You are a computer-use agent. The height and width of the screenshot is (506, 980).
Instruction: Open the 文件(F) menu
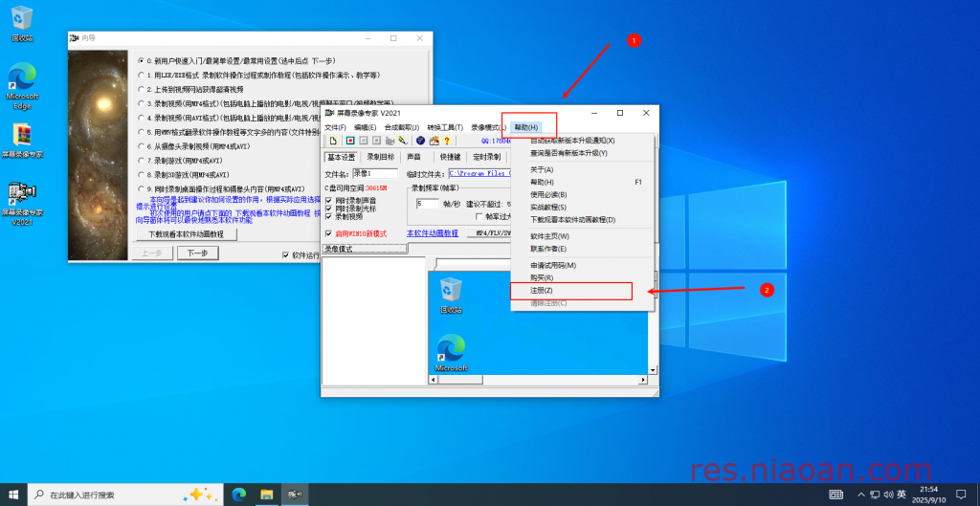(336, 127)
